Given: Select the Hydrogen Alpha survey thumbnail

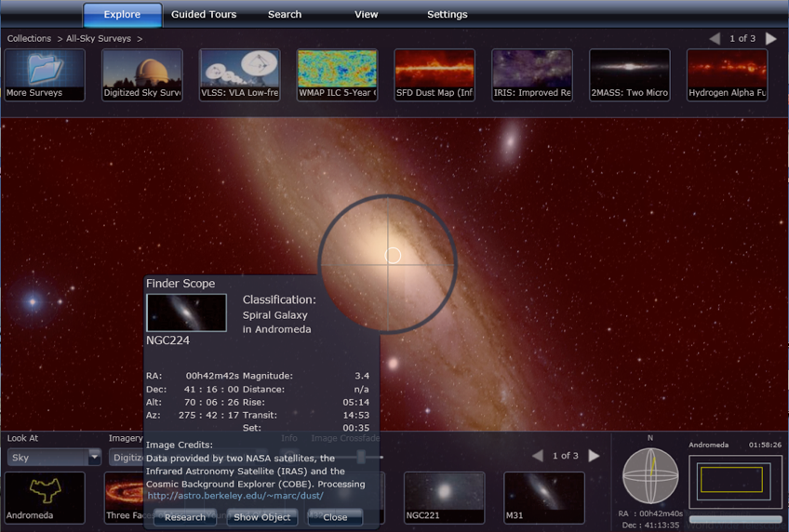Looking at the screenshot, I should coord(727,74).
